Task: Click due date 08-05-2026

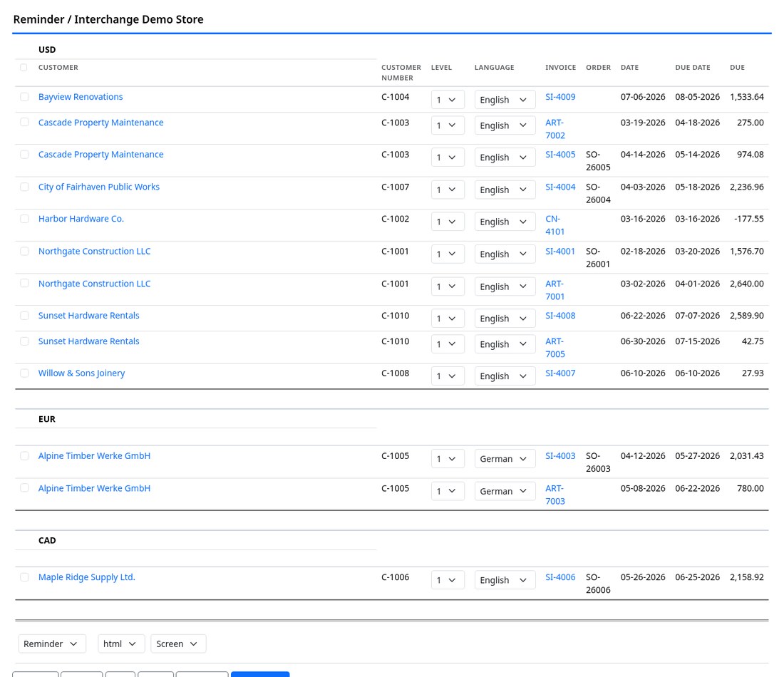Action: pyautogui.click(x=697, y=97)
